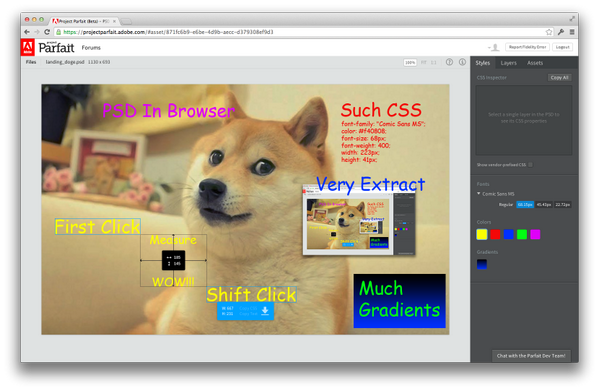The image size is (599, 391).
Task: Open the user profile icon menu
Action: coord(495,47)
